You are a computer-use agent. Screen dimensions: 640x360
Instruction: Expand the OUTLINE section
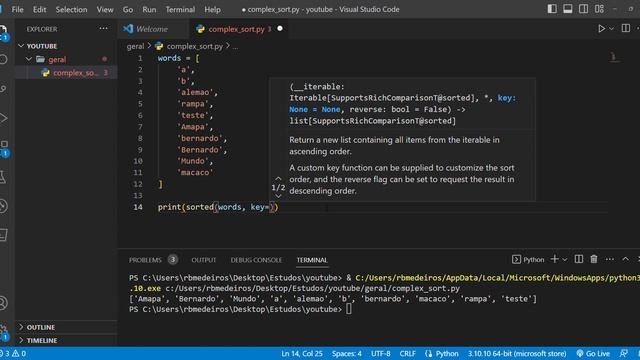(x=66, y=327)
